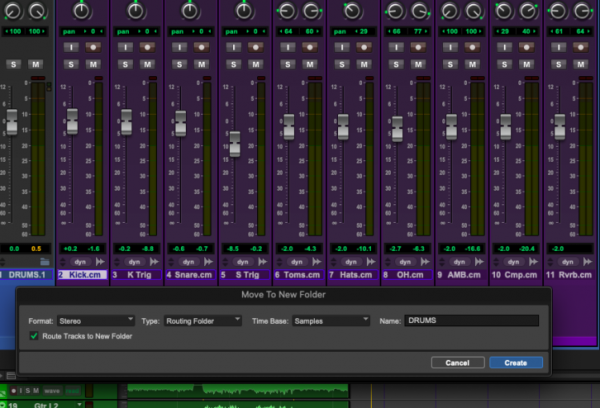Viewport: 600px width, 408px height.
Task: Click the track type icon on AMB.cm
Action: coord(479,262)
